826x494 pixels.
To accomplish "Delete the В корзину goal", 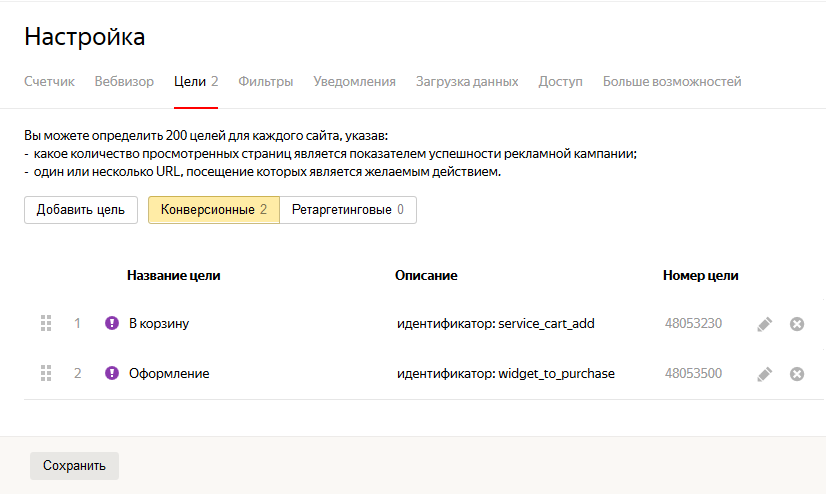I will pos(796,324).
